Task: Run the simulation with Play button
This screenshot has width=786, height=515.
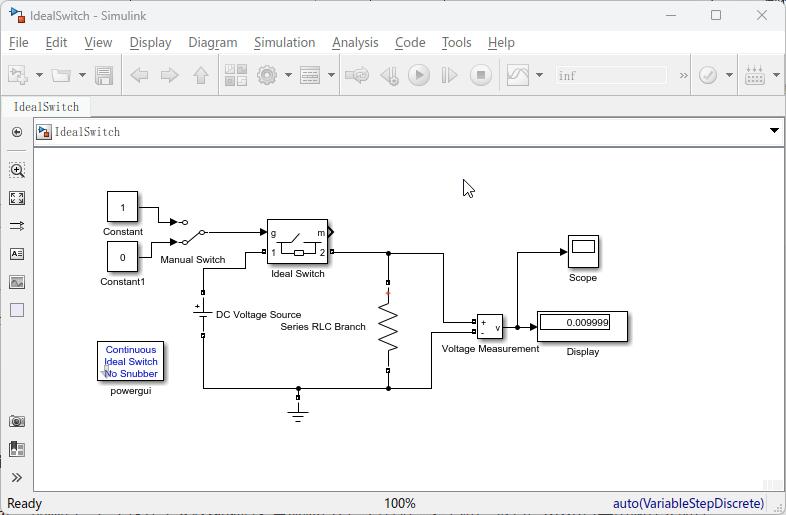Action: point(419,76)
